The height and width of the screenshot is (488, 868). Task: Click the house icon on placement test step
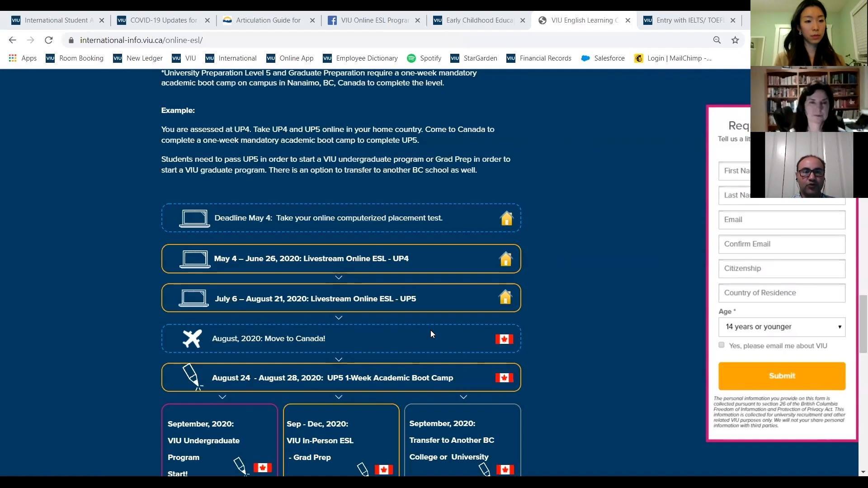tap(506, 218)
